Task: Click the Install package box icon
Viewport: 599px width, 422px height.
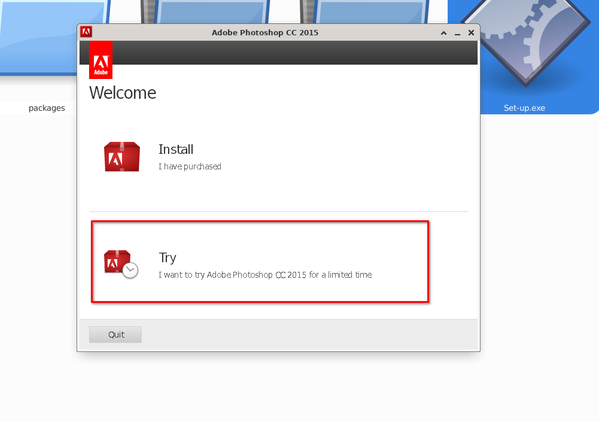Action: coord(122,157)
